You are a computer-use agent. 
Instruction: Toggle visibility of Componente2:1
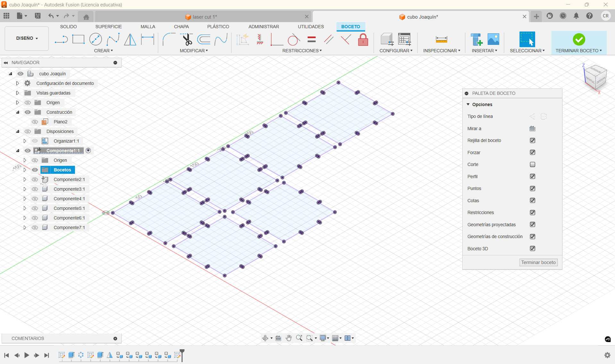point(35,179)
